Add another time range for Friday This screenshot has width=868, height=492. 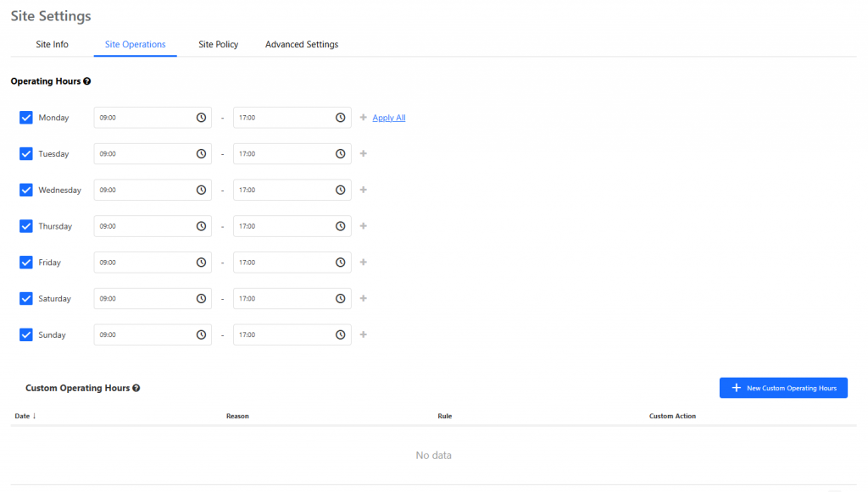(x=363, y=262)
